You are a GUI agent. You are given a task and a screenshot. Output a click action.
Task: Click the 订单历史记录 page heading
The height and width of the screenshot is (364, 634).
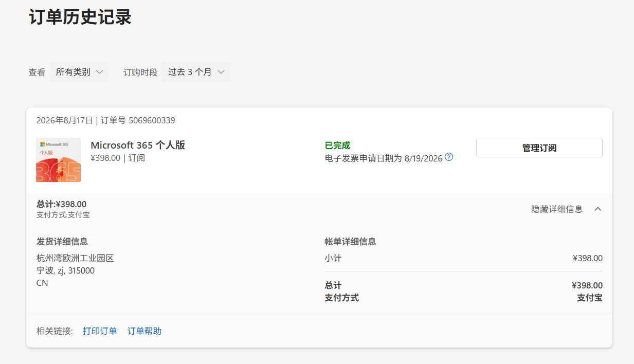pyautogui.click(x=80, y=17)
